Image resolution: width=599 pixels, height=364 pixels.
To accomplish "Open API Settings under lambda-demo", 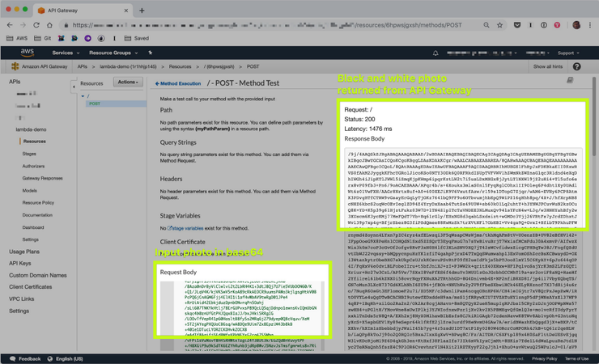I will (31, 239).
